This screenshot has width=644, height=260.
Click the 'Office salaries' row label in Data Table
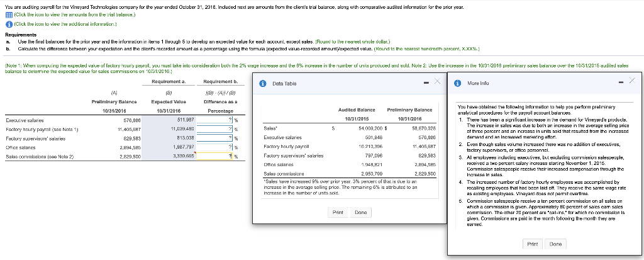[277, 164]
